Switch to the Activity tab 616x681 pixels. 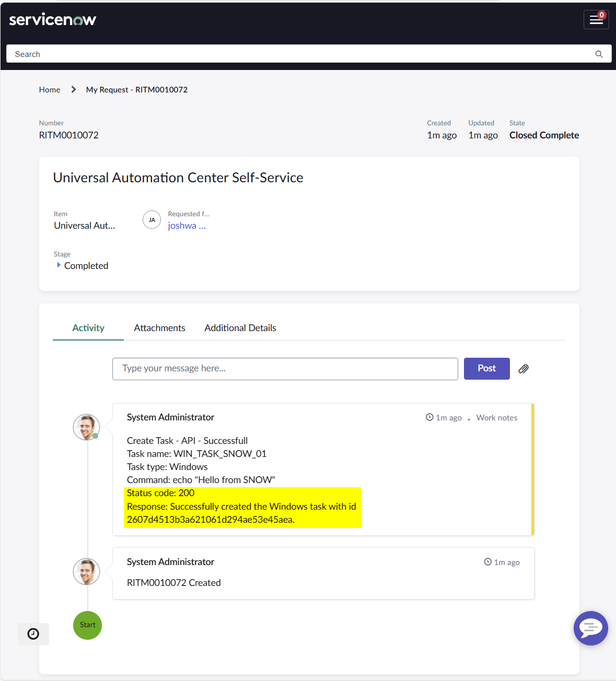88,328
